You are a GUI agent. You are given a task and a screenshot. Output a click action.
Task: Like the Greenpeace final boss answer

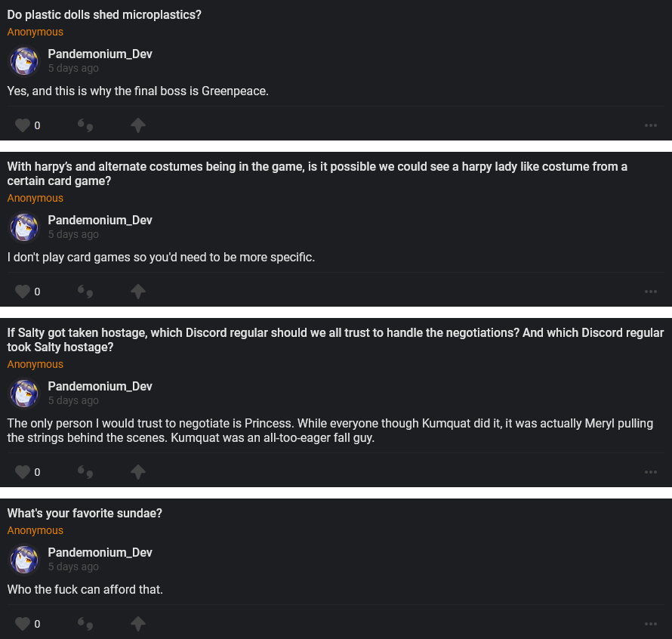click(x=23, y=125)
